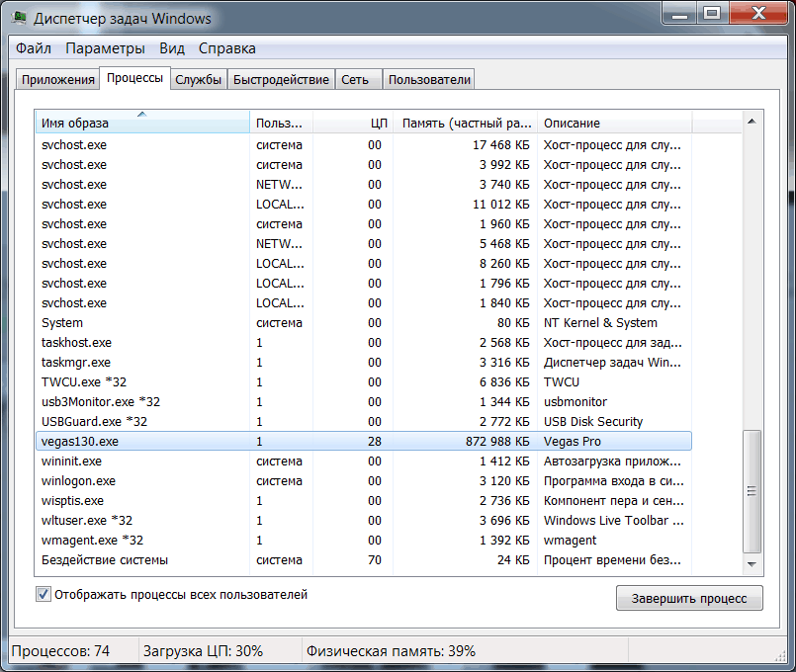This screenshot has height=672, width=796.
Task: Select svchost.exe using 17 468 КБ
Action: tap(364, 144)
